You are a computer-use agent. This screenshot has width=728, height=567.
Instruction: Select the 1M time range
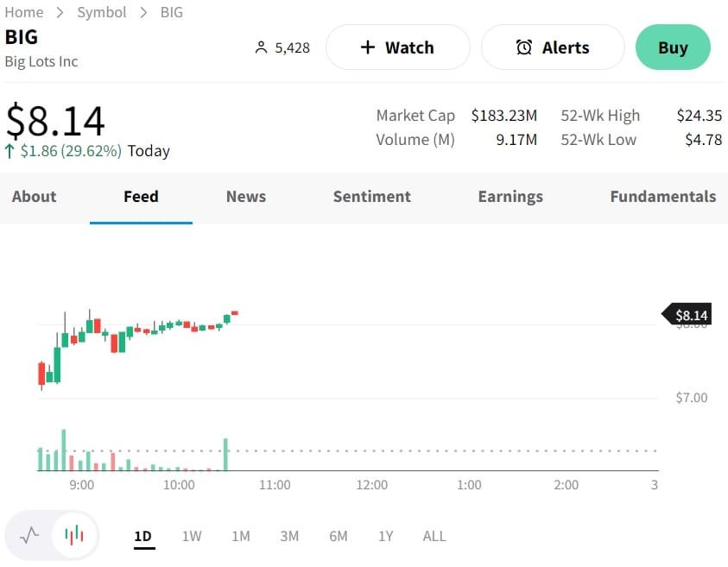click(x=241, y=536)
